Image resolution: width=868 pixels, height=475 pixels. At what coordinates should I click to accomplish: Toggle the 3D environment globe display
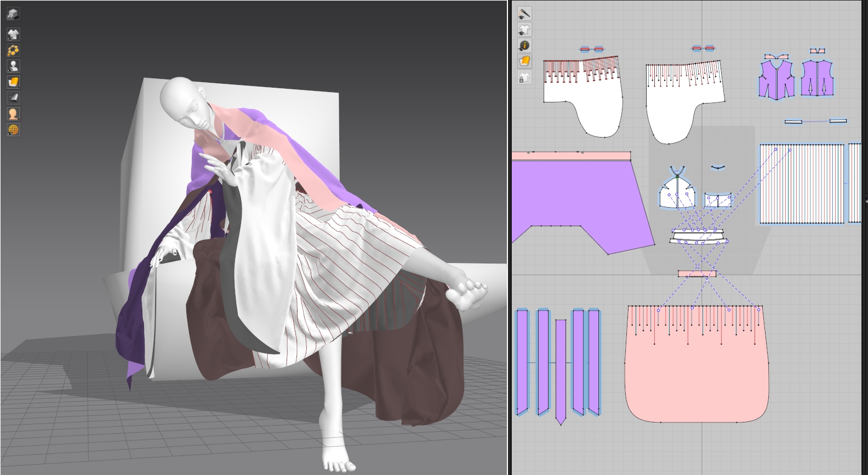tap(13, 130)
